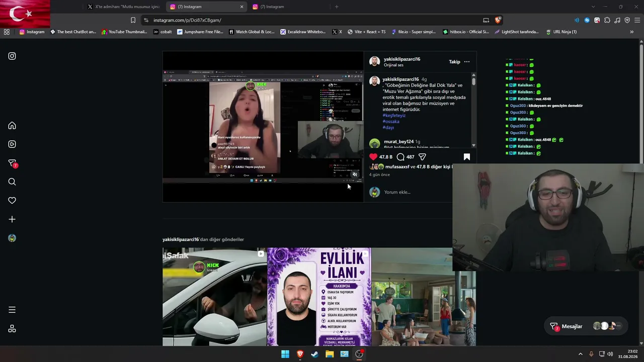Image resolution: width=644 pixels, height=362 pixels.
Task: Open a new browser tab
Action: [x=337, y=7]
